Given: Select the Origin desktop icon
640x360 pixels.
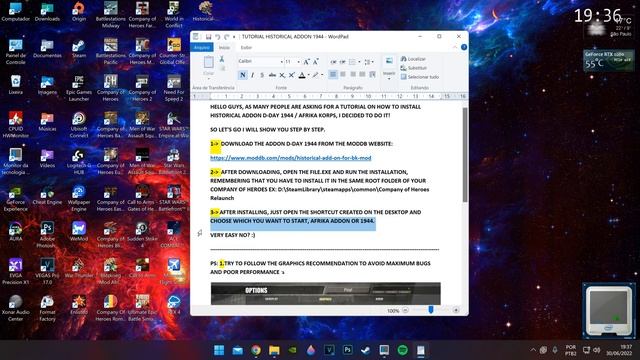Looking at the screenshot, I should tap(79, 12).
